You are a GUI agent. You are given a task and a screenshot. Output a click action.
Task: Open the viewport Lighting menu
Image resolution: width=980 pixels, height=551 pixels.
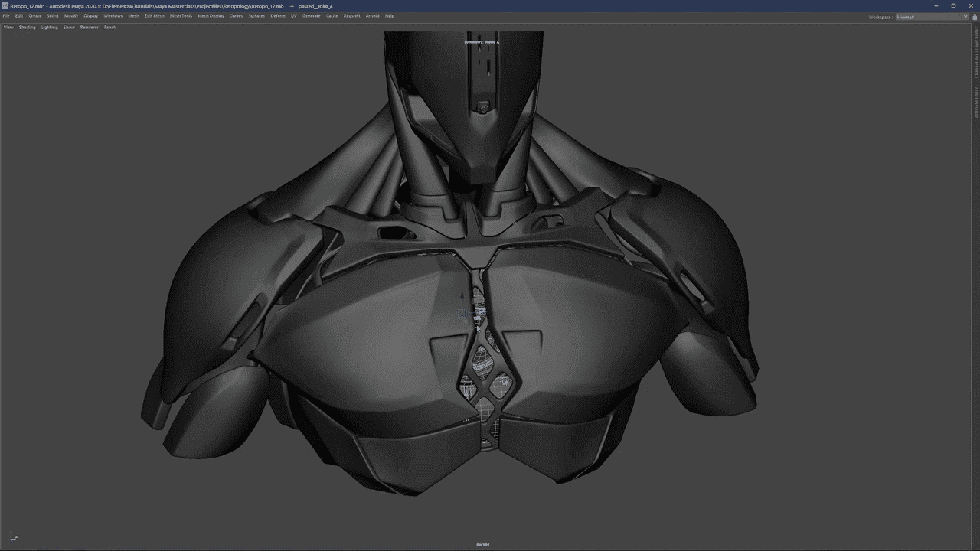(49, 27)
